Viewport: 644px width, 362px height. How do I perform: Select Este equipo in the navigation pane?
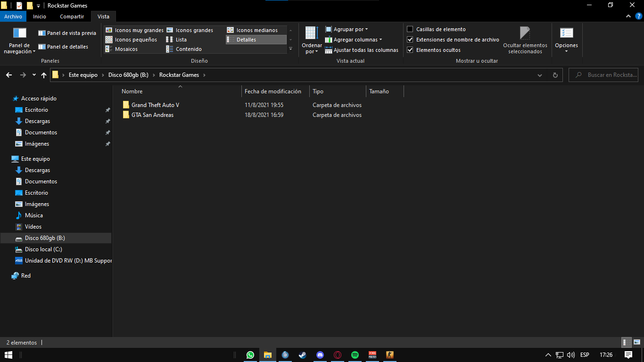[x=35, y=159]
